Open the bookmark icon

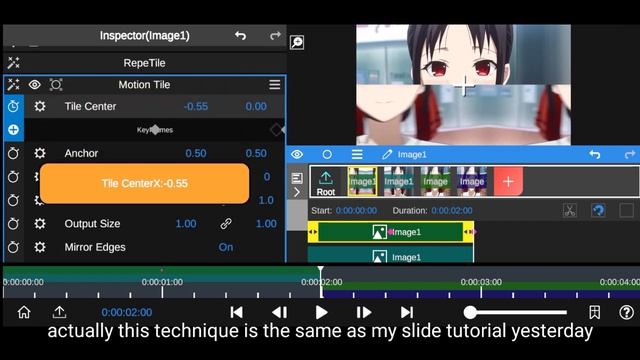(595, 312)
